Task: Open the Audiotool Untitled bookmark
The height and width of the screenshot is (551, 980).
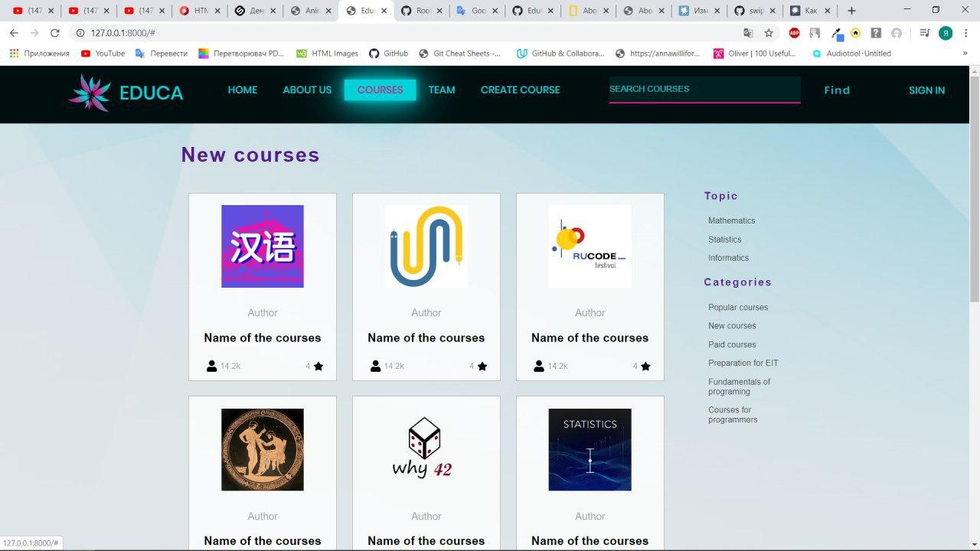Action: 851,54
